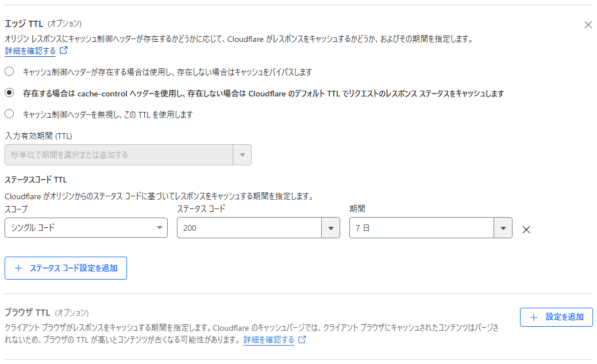
Task: Click plus icon in ステータス コード設定を追加 button
Action: pyautogui.click(x=18, y=268)
